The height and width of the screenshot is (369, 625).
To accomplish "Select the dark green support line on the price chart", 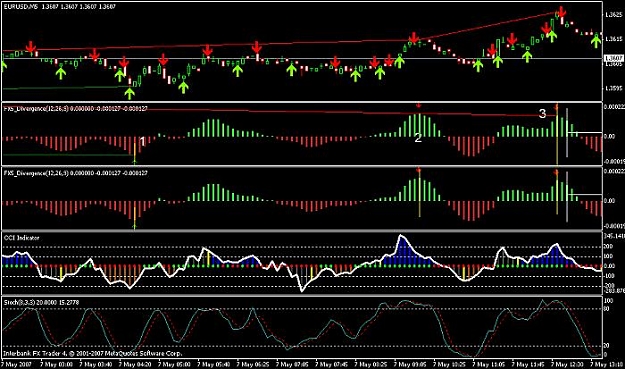I will 67,88.
